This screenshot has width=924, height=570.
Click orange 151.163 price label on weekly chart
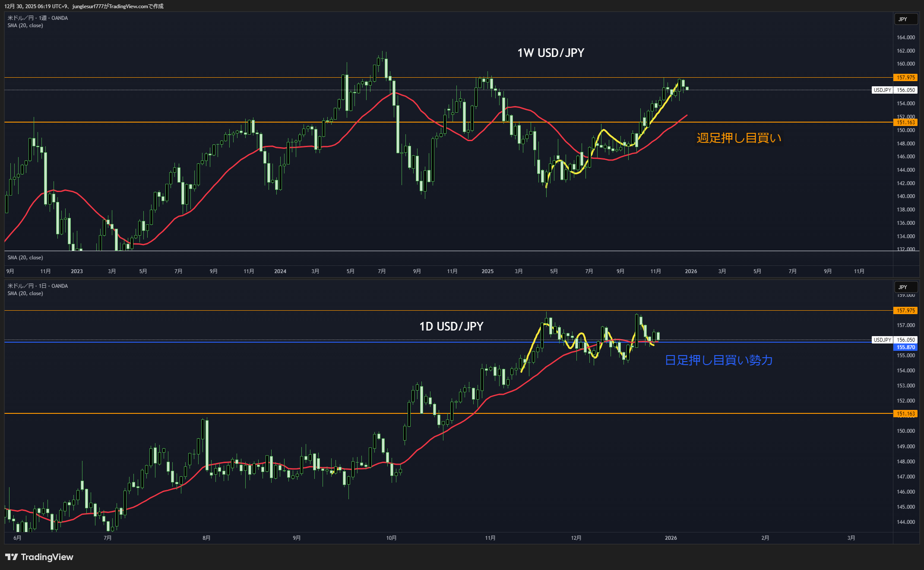[x=905, y=123]
